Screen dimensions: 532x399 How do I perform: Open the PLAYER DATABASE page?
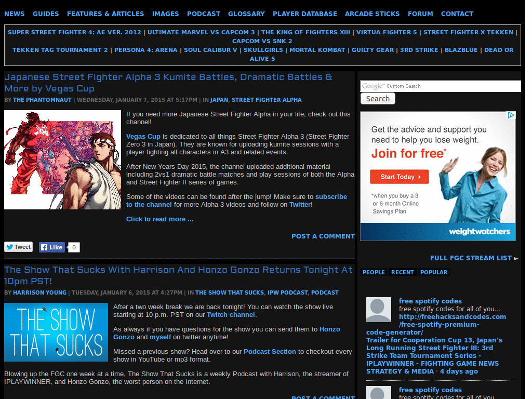pos(304,14)
